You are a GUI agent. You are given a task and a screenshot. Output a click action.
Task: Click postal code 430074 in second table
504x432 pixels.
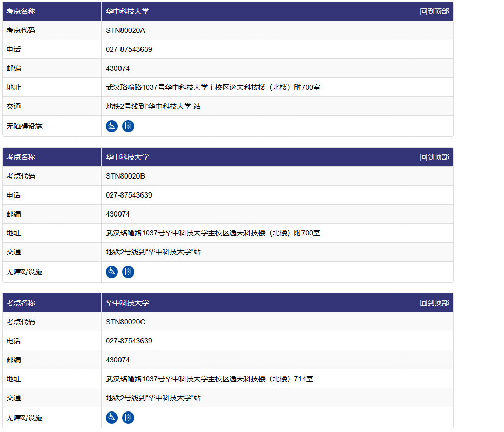(x=117, y=214)
